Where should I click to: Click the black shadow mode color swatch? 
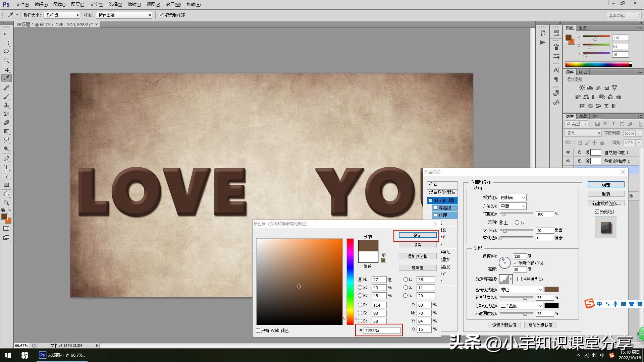pyautogui.click(x=551, y=306)
